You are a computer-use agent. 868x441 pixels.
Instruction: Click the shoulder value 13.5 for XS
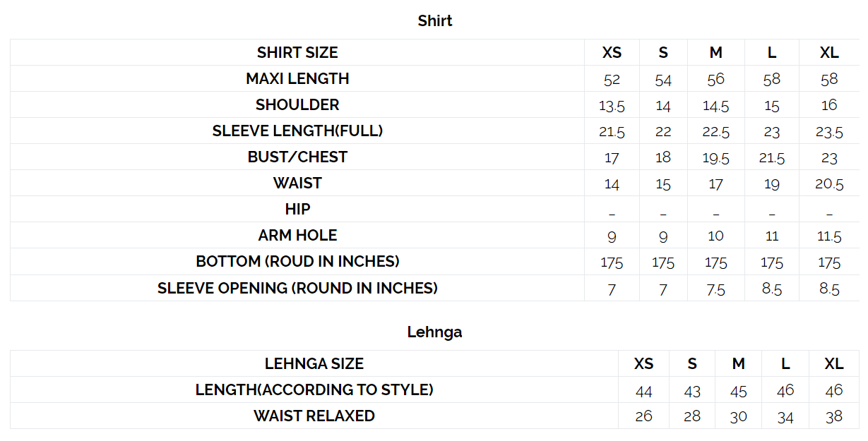[612, 106]
